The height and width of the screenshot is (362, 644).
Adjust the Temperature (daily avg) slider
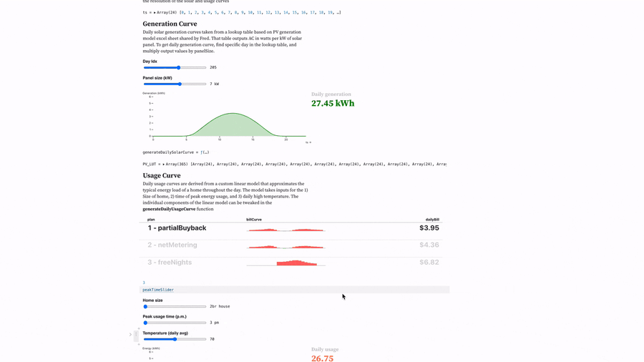[x=175, y=339]
